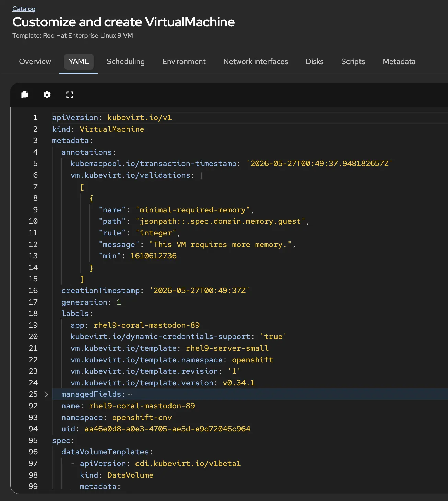This screenshot has width=448, height=501.
Task: Select the YAML tab
Action: [79, 62]
